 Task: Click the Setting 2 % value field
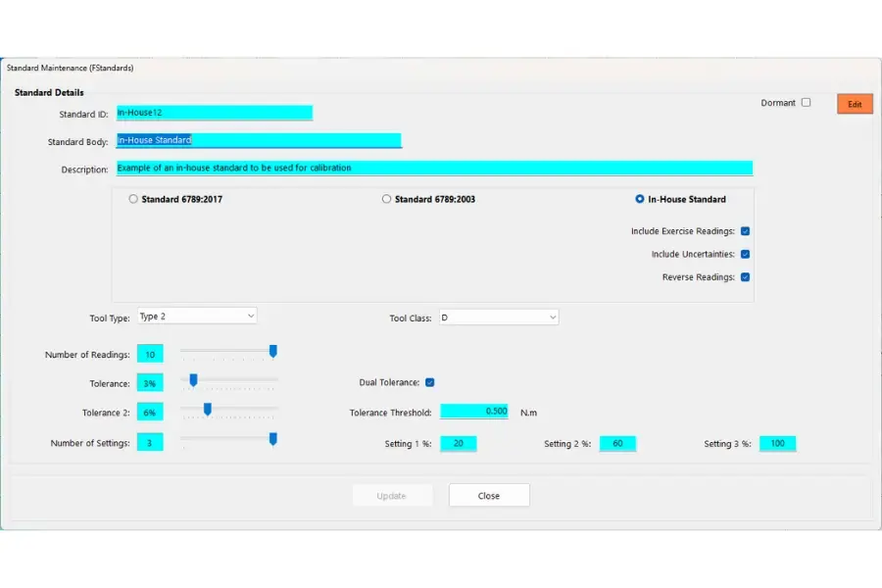pyautogui.click(x=617, y=443)
